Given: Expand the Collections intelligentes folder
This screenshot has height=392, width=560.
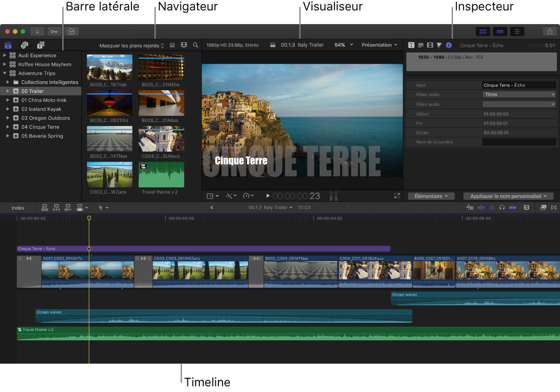Looking at the screenshot, I should click(7, 82).
